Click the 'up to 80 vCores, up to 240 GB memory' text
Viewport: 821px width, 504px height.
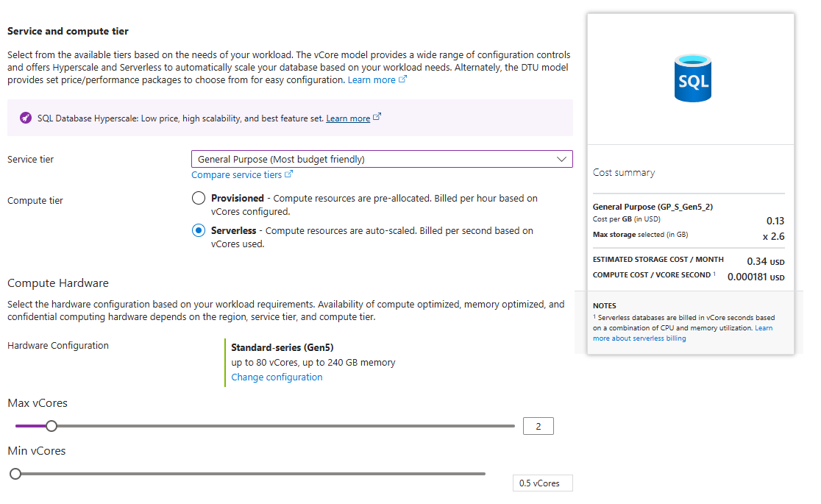[313, 363]
